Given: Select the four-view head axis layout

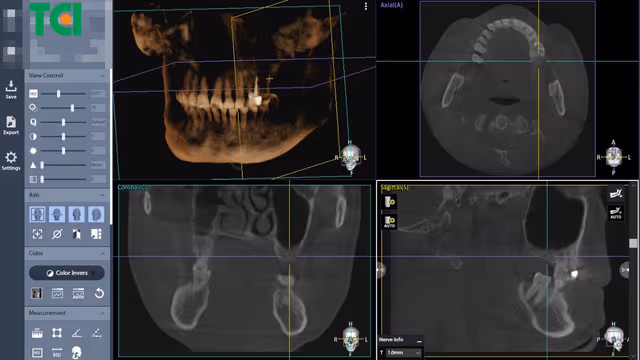Looking at the screenshot, I should coord(37,214).
